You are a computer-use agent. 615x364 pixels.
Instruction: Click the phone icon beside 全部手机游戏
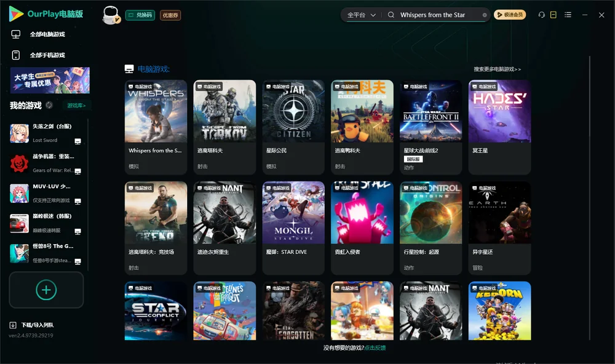click(x=16, y=55)
